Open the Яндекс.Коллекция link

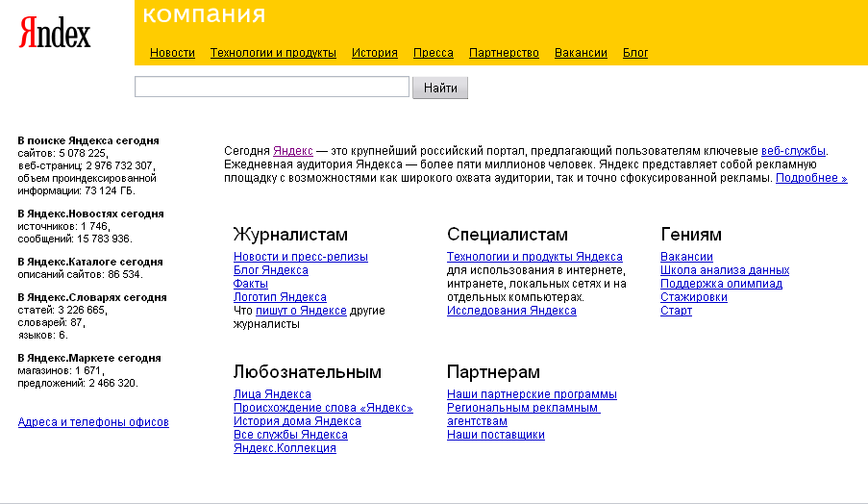[x=285, y=448]
